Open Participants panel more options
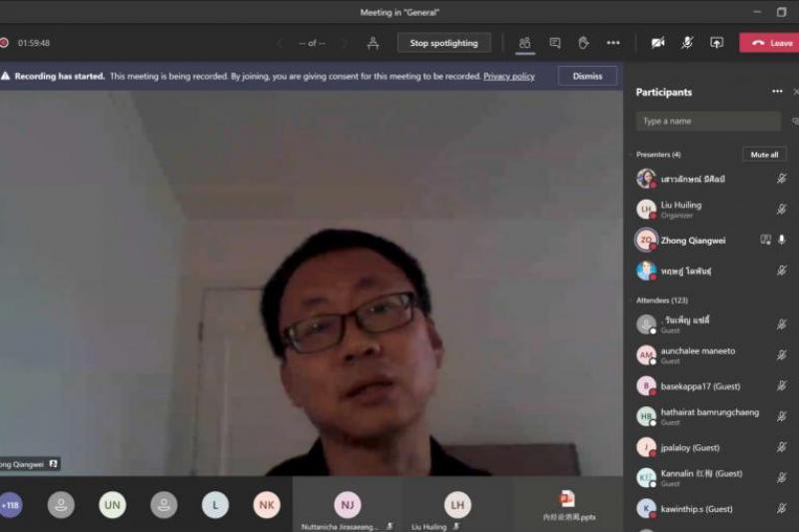799x532 pixels. [x=777, y=92]
